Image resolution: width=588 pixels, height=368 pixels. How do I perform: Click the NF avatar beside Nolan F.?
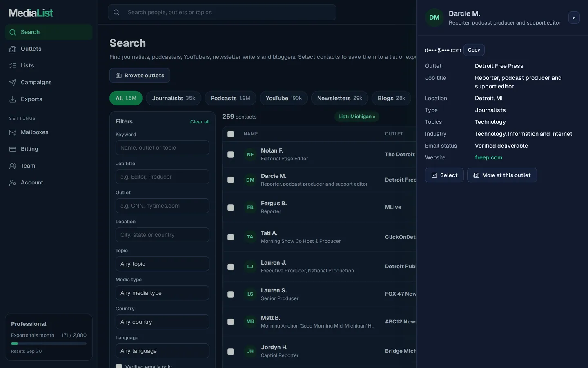click(x=250, y=155)
